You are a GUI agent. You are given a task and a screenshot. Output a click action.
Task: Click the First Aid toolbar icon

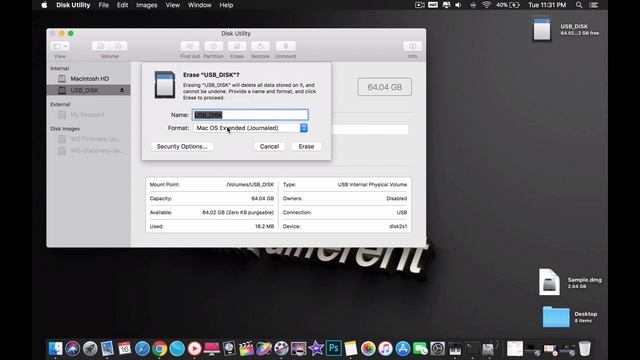[x=190, y=46]
